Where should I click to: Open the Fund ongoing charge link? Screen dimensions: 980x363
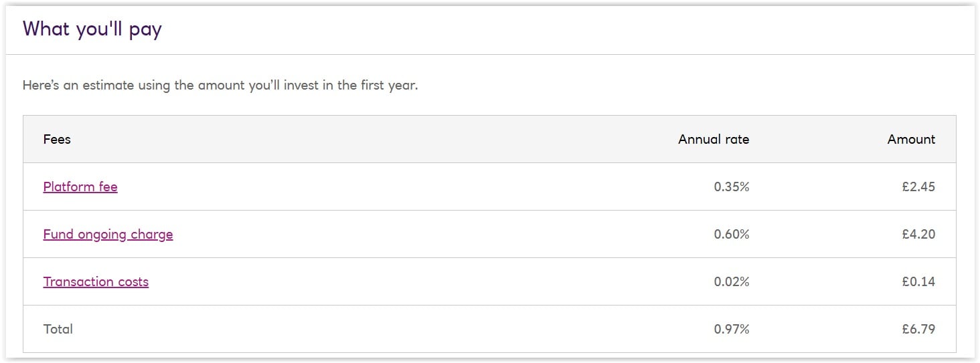click(x=108, y=234)
